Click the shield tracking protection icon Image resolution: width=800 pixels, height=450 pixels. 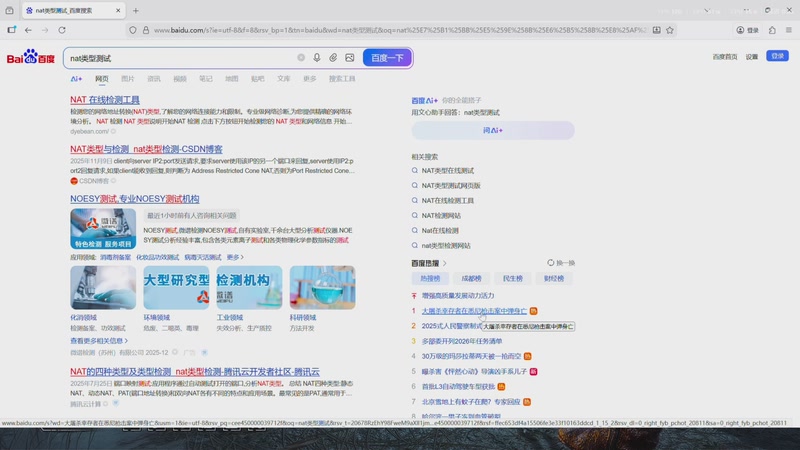(x=133, y=30)
